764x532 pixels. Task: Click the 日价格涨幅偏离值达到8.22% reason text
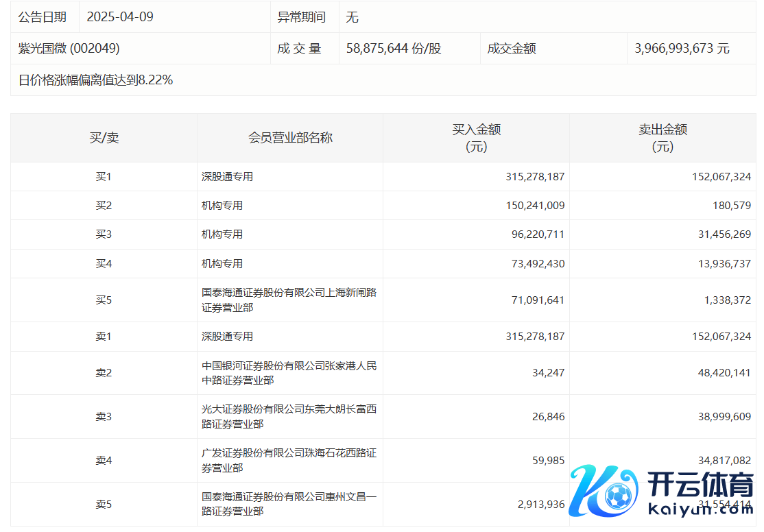click(95, 80)
